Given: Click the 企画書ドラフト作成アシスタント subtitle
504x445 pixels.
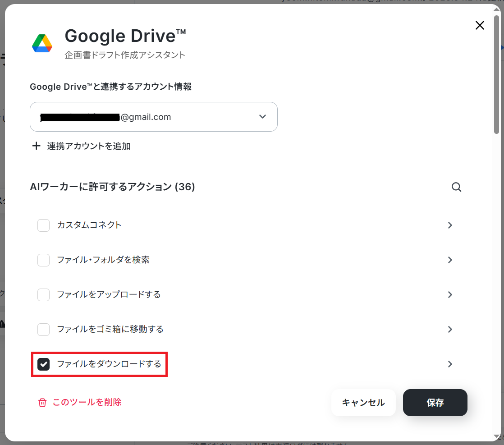Looking at the screenshot, I should tap(125, 55).
